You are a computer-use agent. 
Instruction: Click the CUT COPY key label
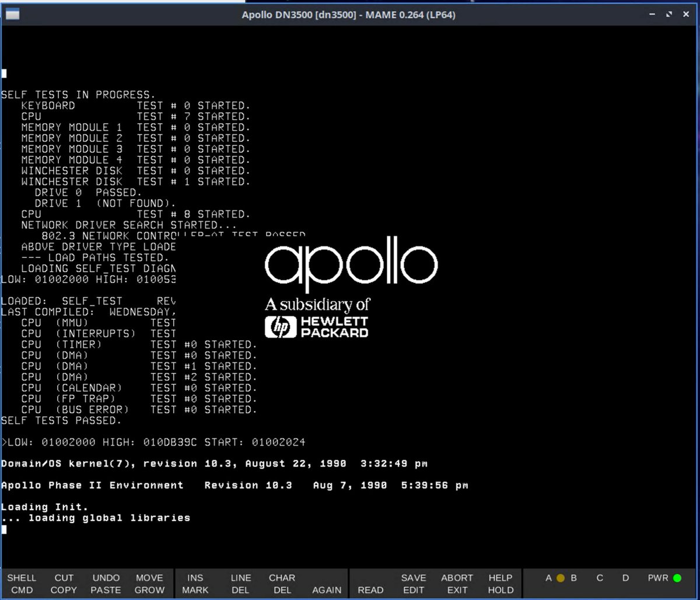click(x=64, y=584)
